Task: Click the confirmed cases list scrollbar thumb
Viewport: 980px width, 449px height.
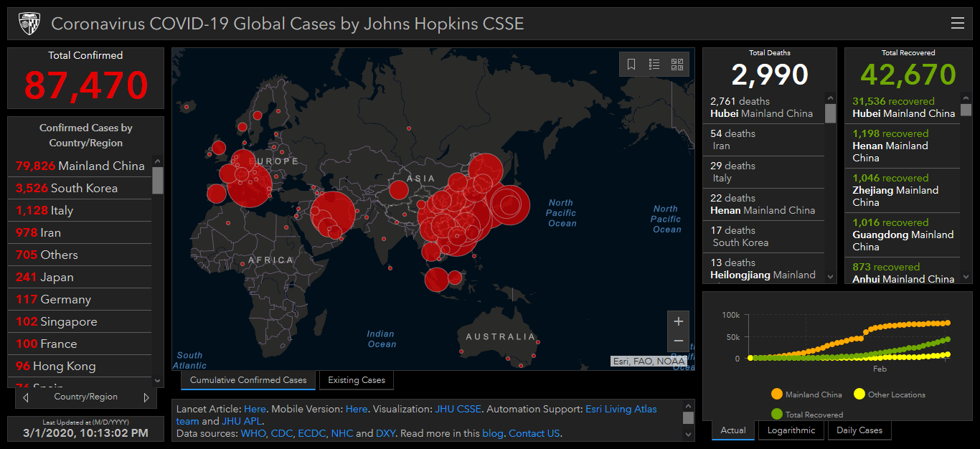Action: point(158,181)
